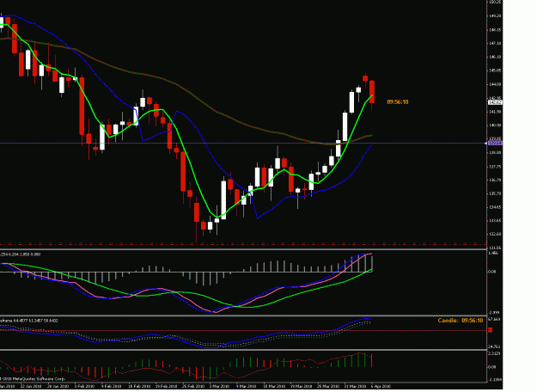Click the orange 09:56:10 countdown beside the last candle

(398, 102)
